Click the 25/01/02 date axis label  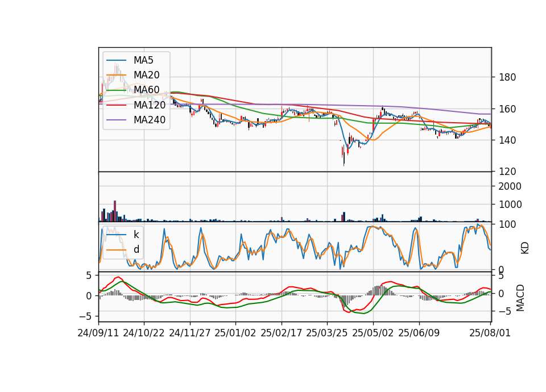[235, 333]
